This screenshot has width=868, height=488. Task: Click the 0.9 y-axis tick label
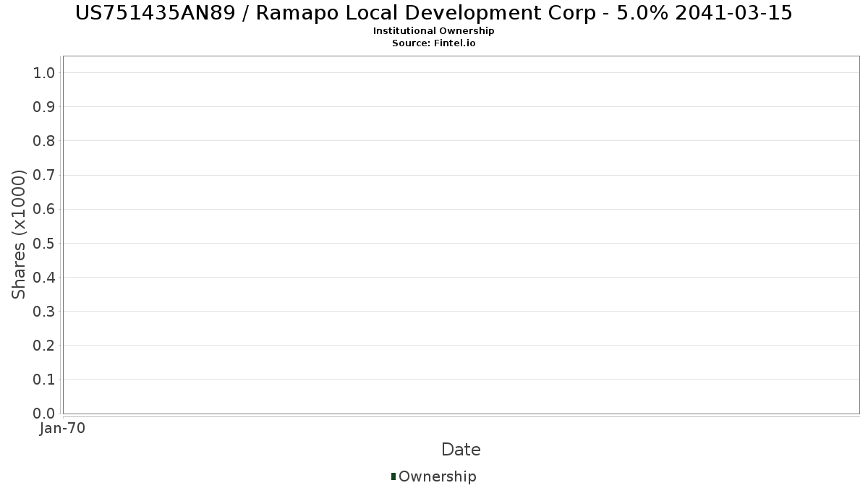(44, 107)
